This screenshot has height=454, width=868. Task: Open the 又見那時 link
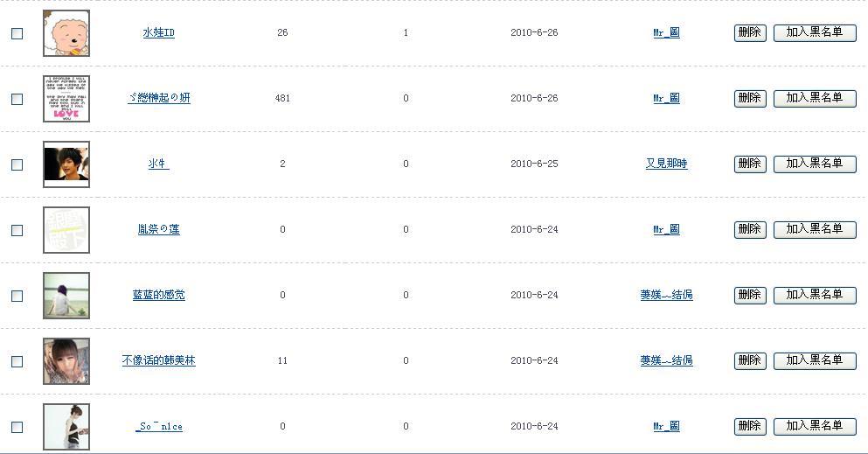point(666,164)
